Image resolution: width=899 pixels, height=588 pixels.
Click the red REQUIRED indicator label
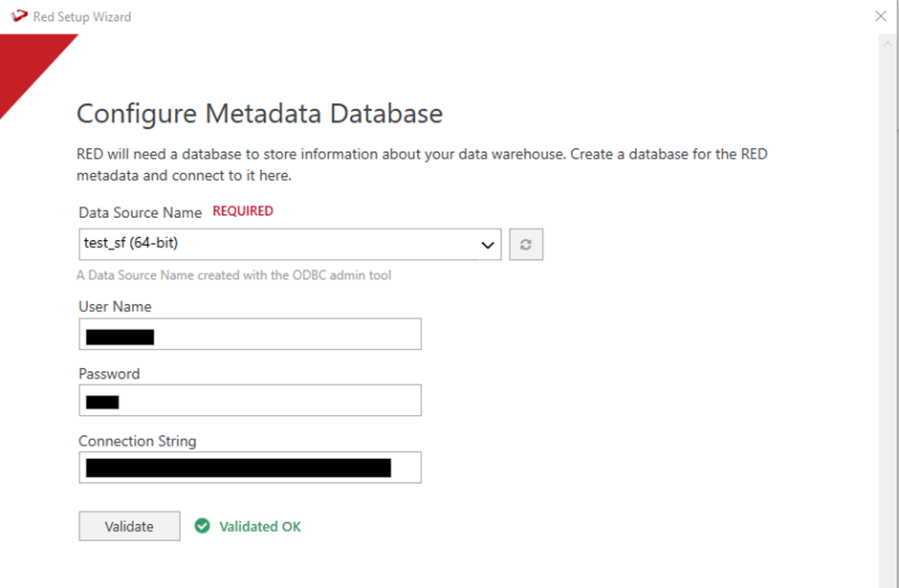point(242,211)
